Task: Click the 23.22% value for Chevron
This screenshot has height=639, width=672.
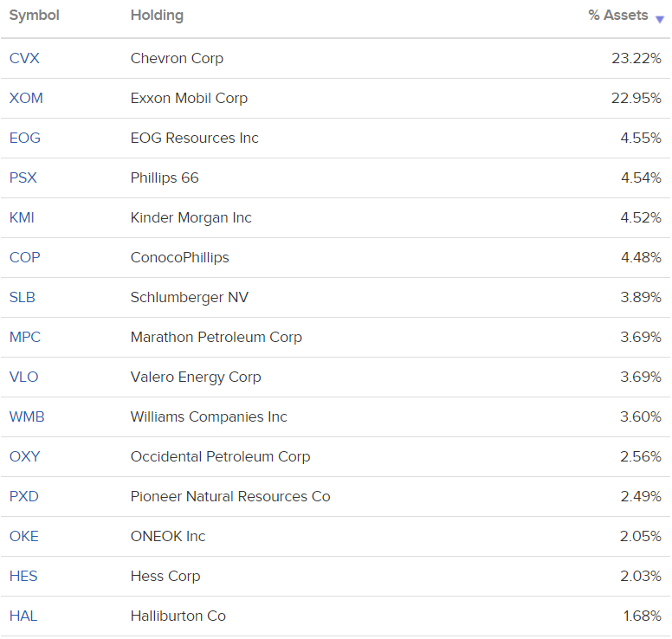Action: click(636, 58)
